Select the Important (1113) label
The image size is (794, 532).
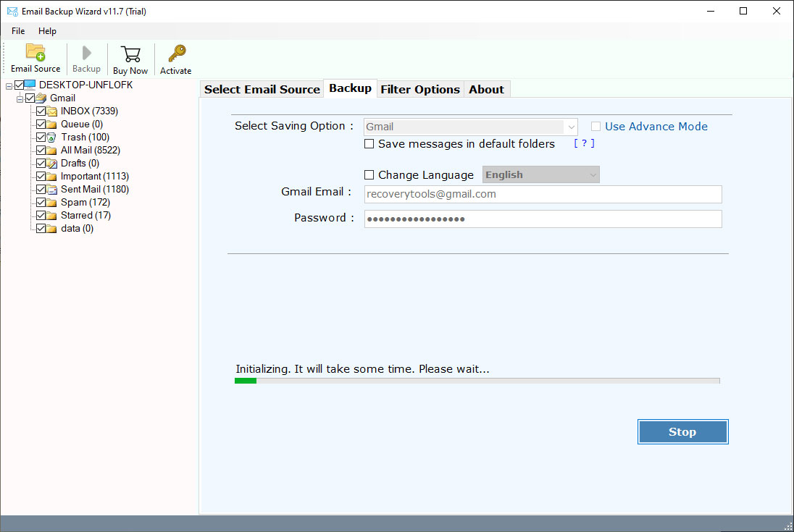click(95, 177)
